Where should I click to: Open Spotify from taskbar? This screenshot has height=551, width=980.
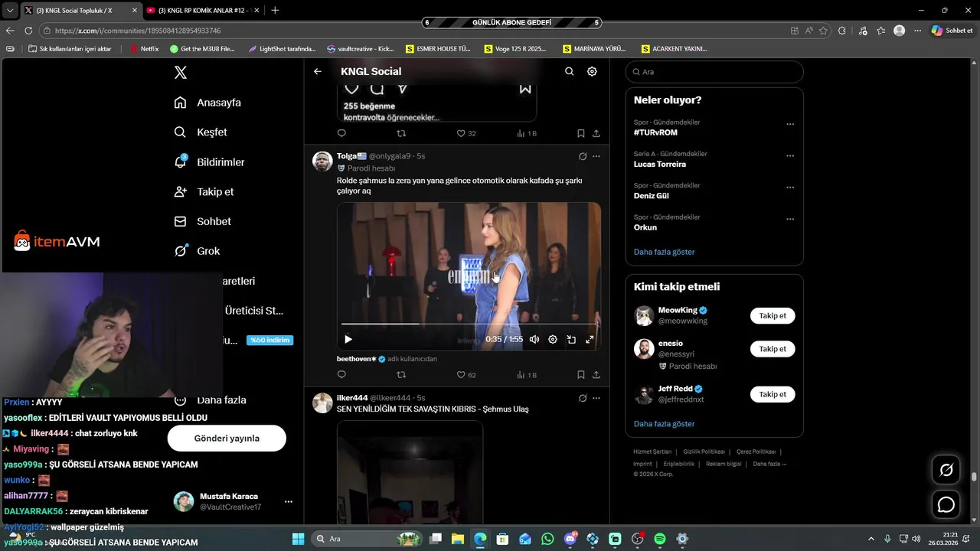point(660,539)
